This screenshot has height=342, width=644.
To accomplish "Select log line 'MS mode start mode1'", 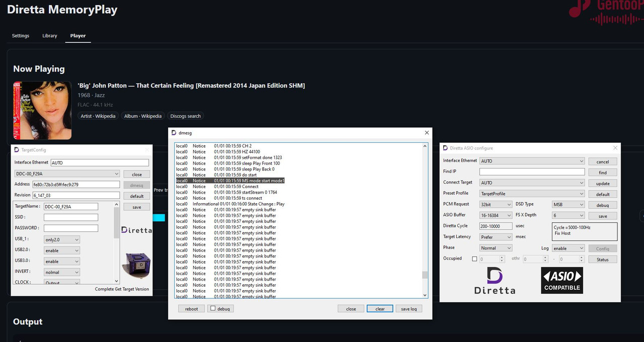I will click(230, 181).
